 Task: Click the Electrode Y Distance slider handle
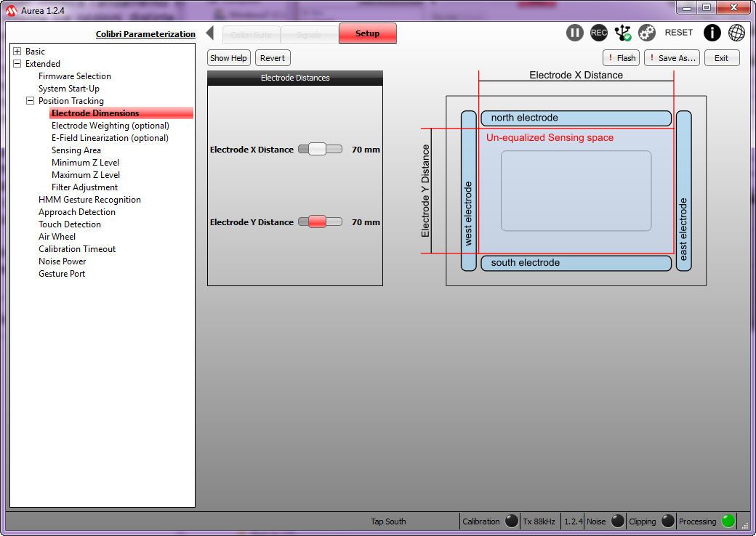tap(317, 222)
